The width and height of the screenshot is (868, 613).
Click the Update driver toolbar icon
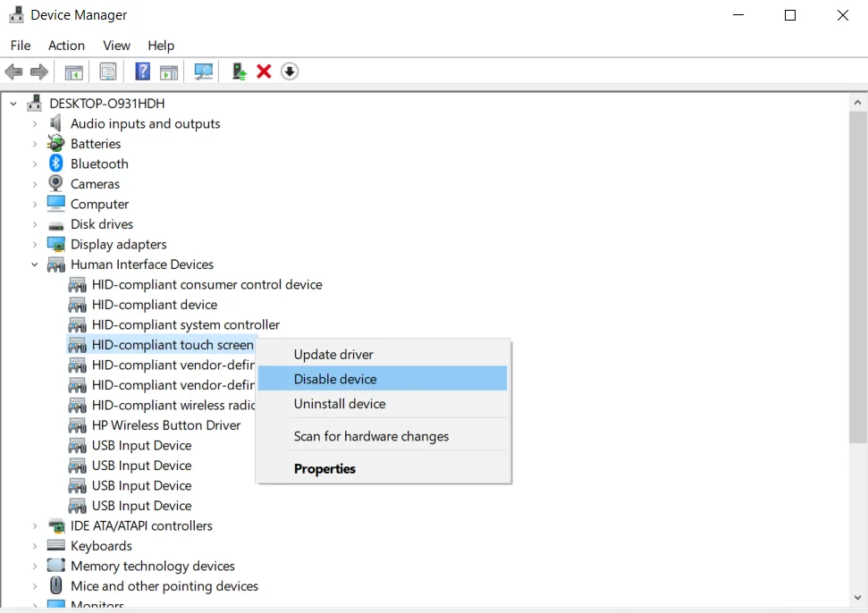point(240,71)
